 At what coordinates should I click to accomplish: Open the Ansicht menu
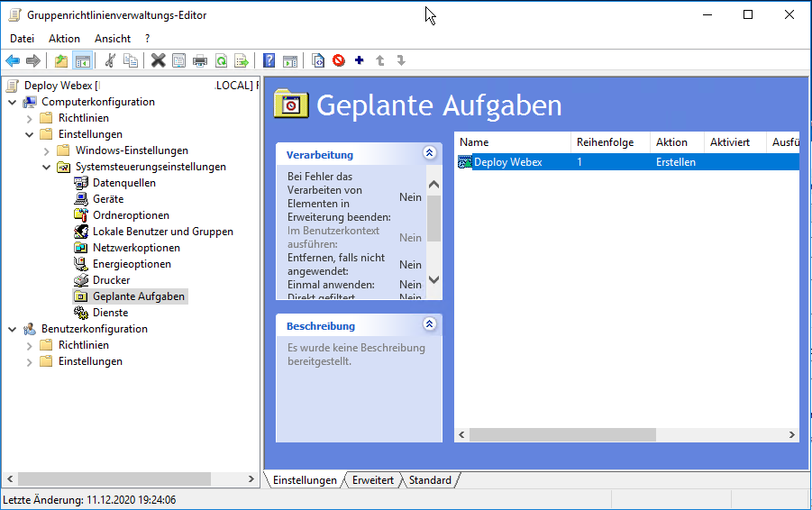coord(113,39)
